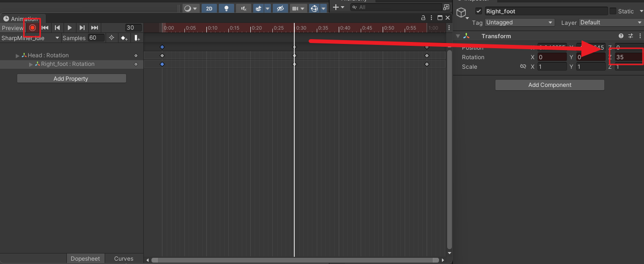Open Animation window more-options menu
The height and width of the screenshot is (264, 644).
coord(432,18)
